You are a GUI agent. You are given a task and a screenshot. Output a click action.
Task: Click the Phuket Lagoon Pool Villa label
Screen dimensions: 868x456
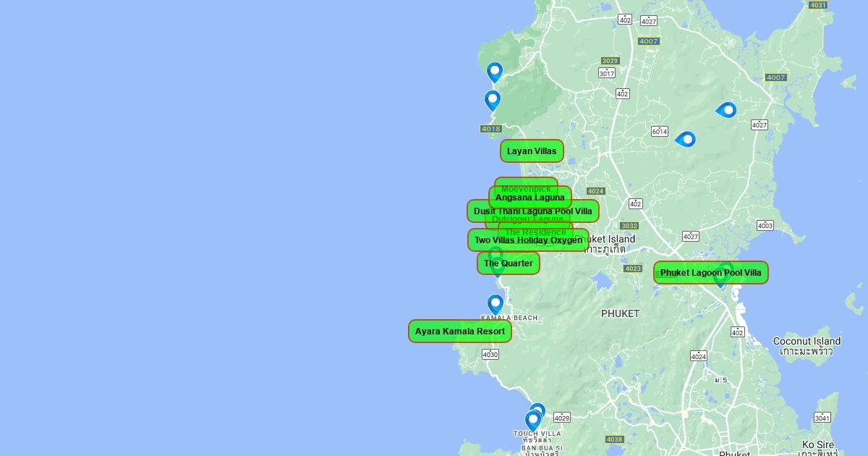point(711,273)
